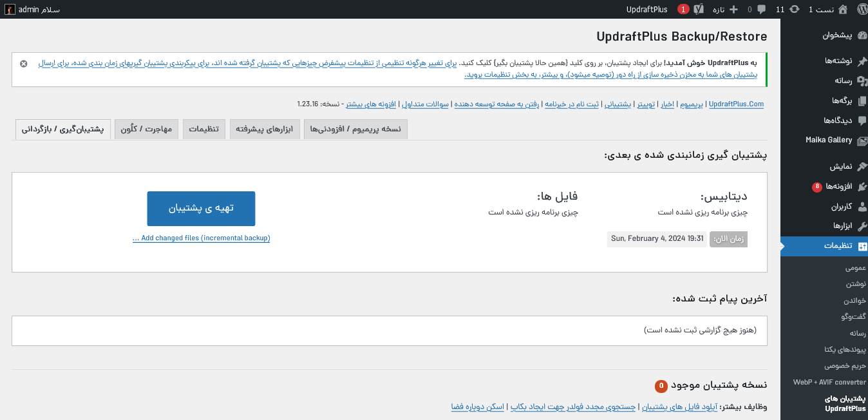Click the text (هنوز هیچ گزارشی ثبت نشده است)
This screenshot has height=420, width=868.
(x=701, y=330)
